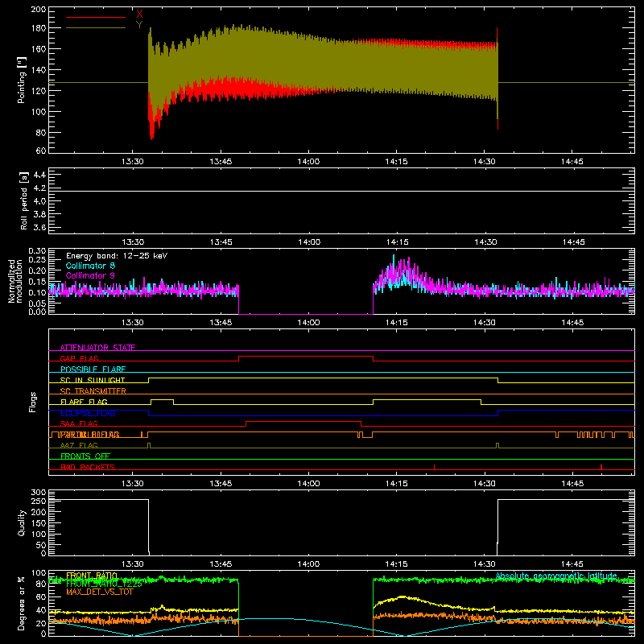Click the Absolute geomagnetic latitude label
Screen dimensions: 644x644
(x=556, y=576)
